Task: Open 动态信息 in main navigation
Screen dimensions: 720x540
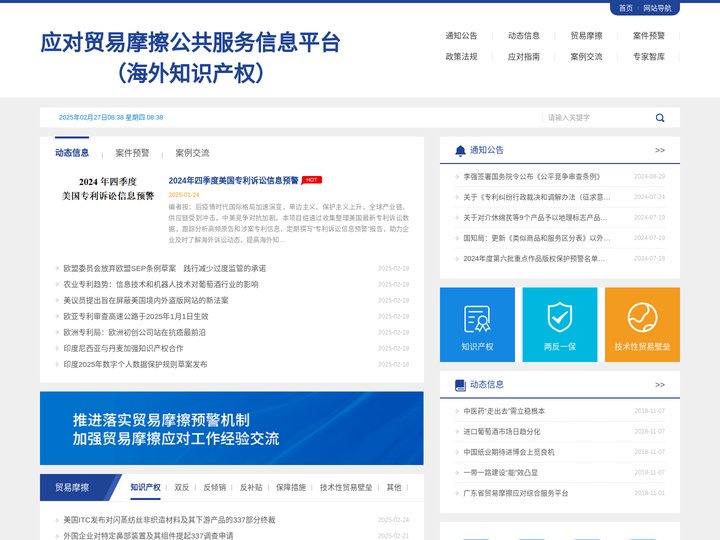Action: 523,35
